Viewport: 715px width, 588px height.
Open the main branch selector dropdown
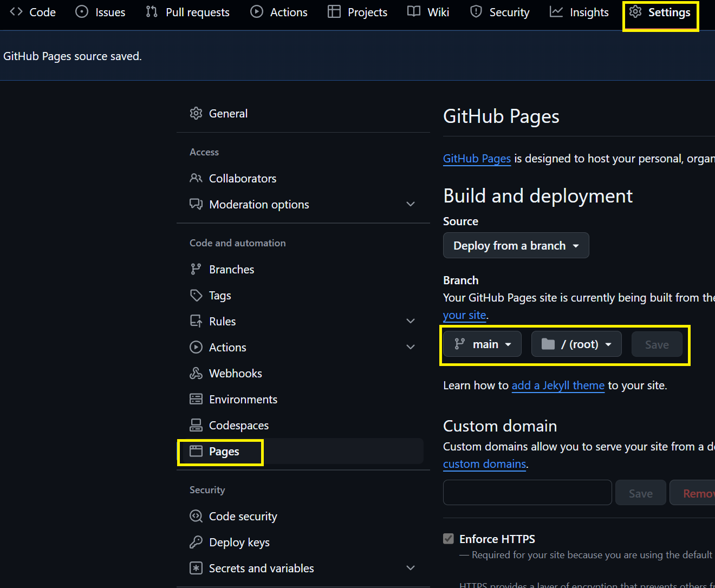[x=483, y=344]
